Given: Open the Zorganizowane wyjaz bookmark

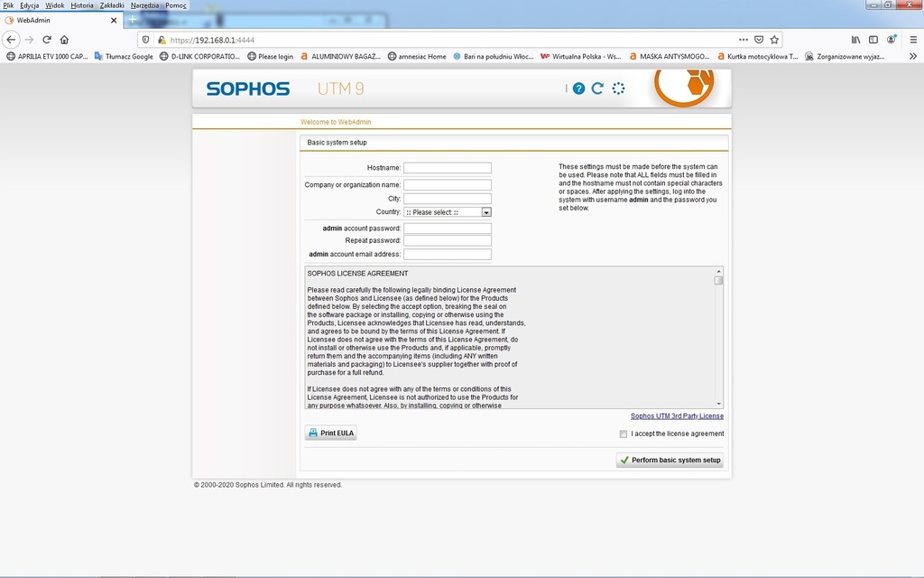Looking at the screenshot, I should (845, 57).
